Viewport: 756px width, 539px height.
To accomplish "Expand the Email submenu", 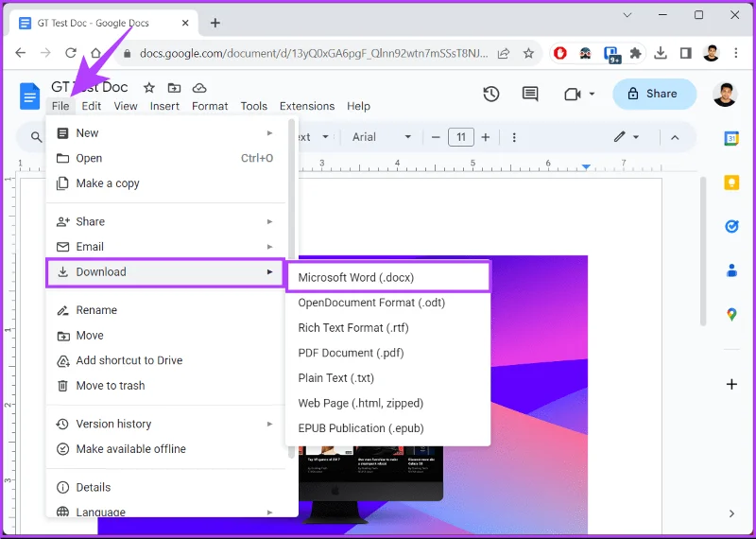I will click(166, 247).
